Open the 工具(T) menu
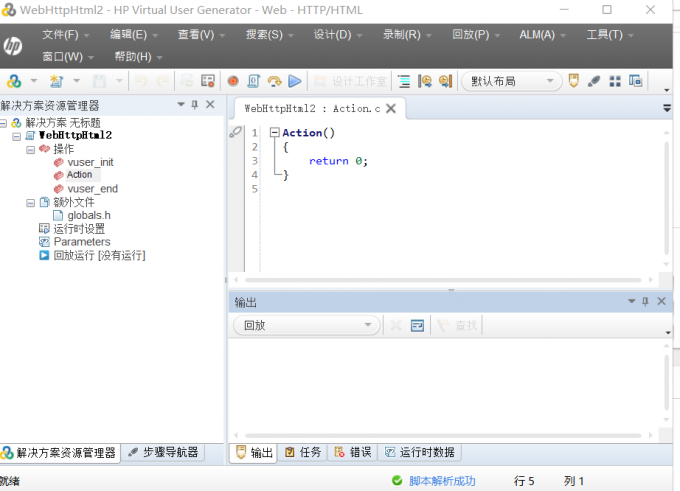680x491 pixels. [x=609, y=34]
